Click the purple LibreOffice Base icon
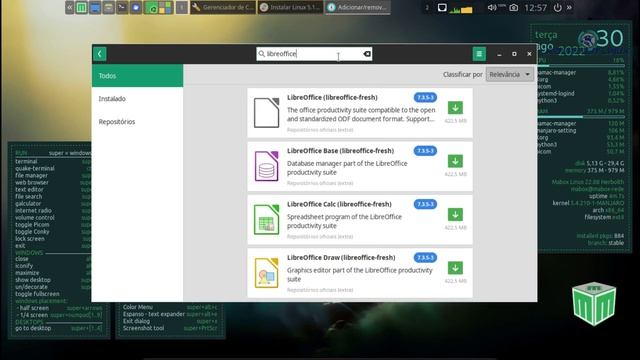The image size is (640, 360). click(x=267, y=166)
